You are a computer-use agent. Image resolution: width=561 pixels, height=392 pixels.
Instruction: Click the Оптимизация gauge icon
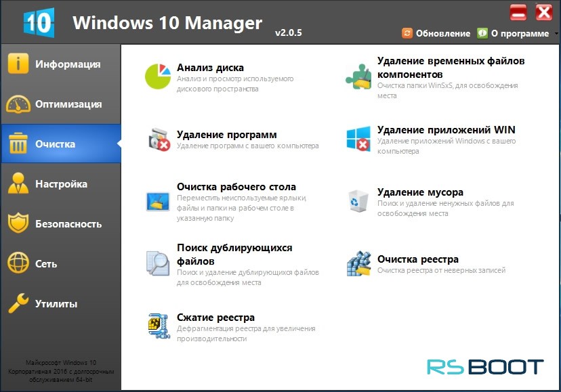point(18,104)
